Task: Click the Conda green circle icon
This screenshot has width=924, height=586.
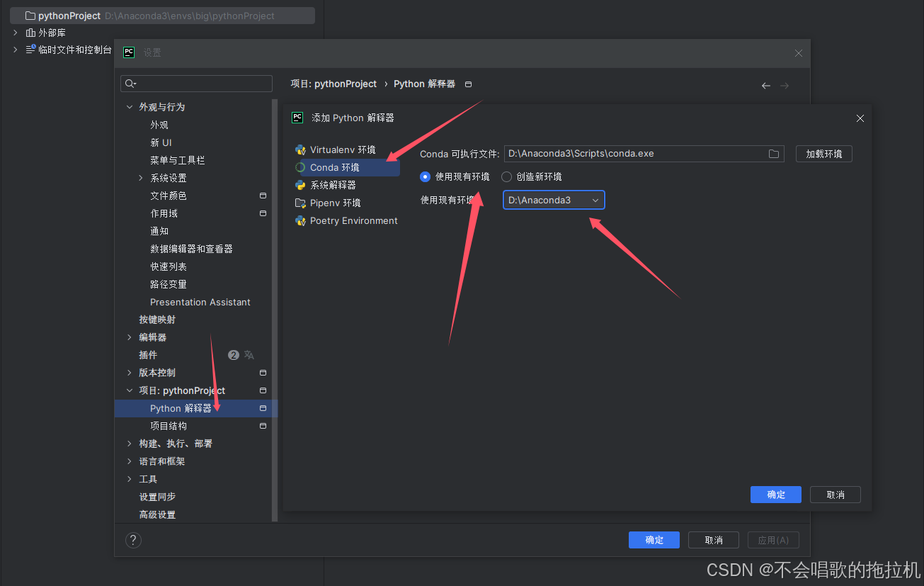Action: point(300,167)
